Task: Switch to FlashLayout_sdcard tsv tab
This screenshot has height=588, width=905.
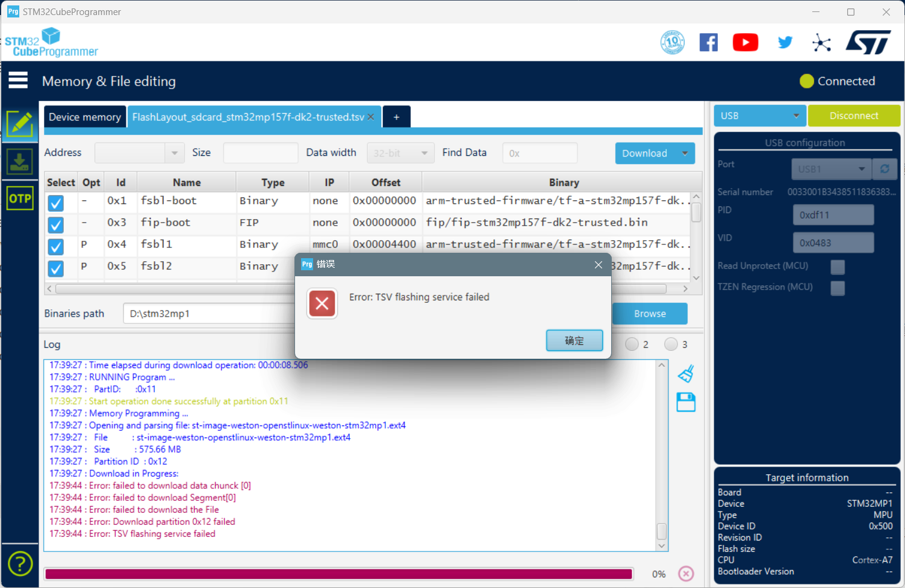Action: tap(248, 117)
